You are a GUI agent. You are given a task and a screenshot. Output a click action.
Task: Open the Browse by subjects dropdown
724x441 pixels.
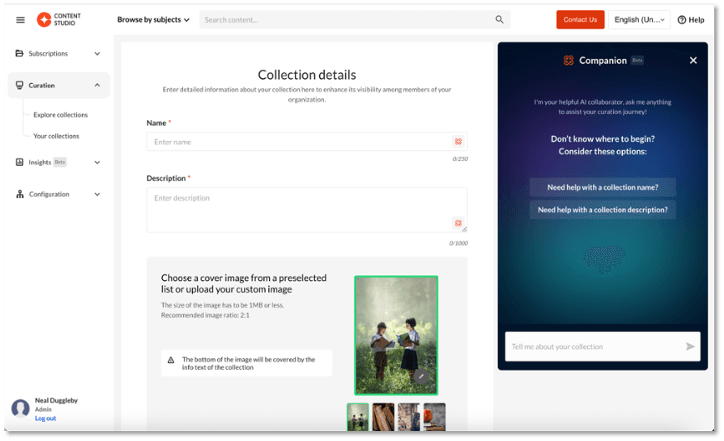pos(153,20)
